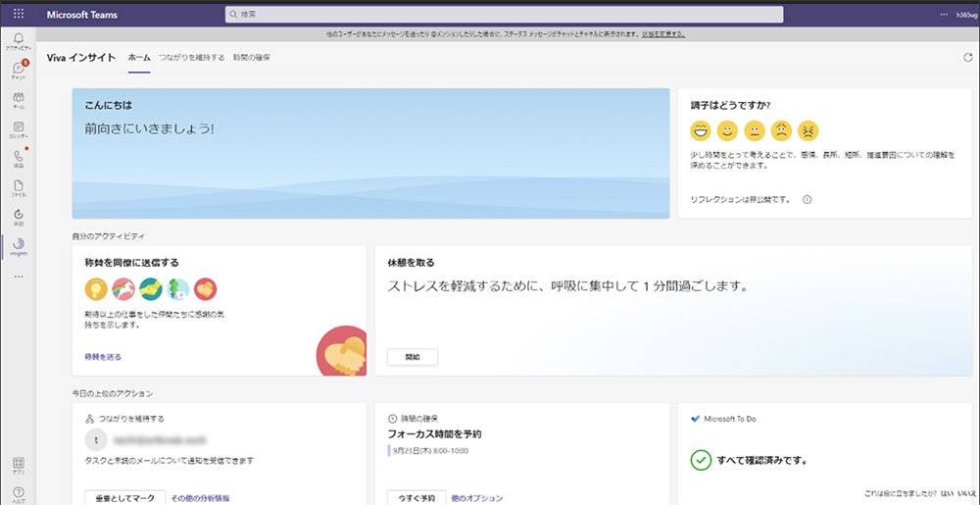Switch to the 時間の確保 tab
980x505 pixels.
(251, 58)
